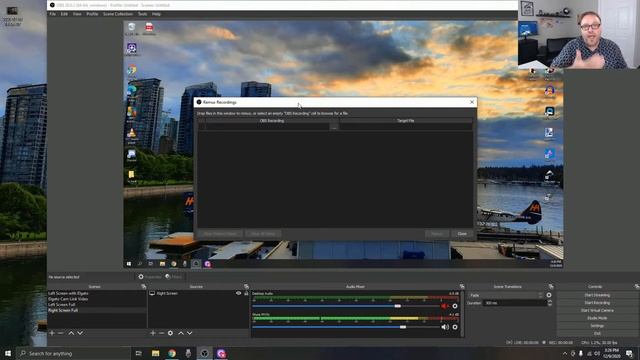Screen dimensions: 640x360
Task: Click the Duration input field
Action: [x=514, y=303]
